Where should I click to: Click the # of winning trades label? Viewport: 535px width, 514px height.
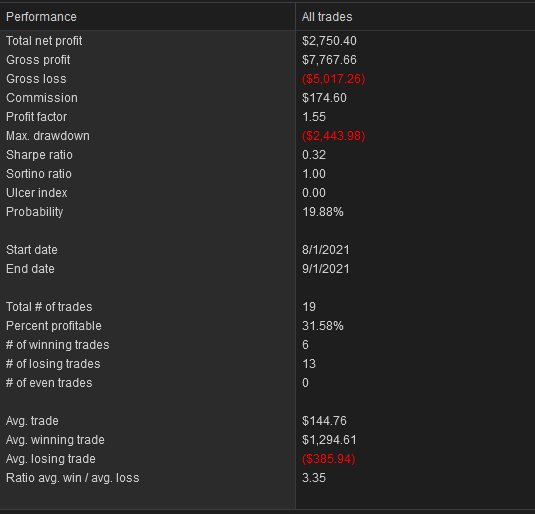pos(58,345)
